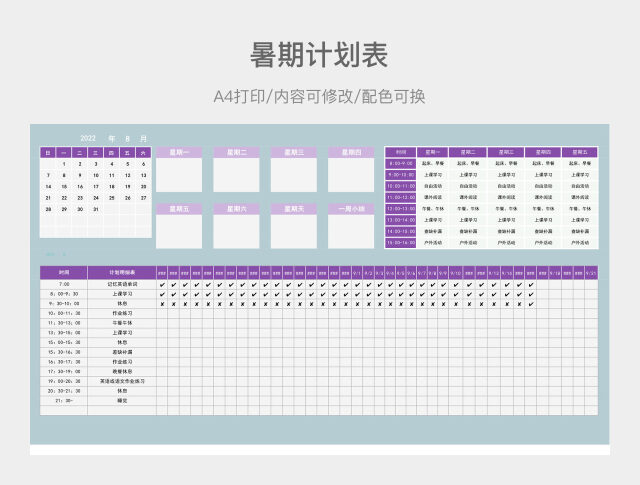Click the 暑期计划表 title text

tap(318, 55)
